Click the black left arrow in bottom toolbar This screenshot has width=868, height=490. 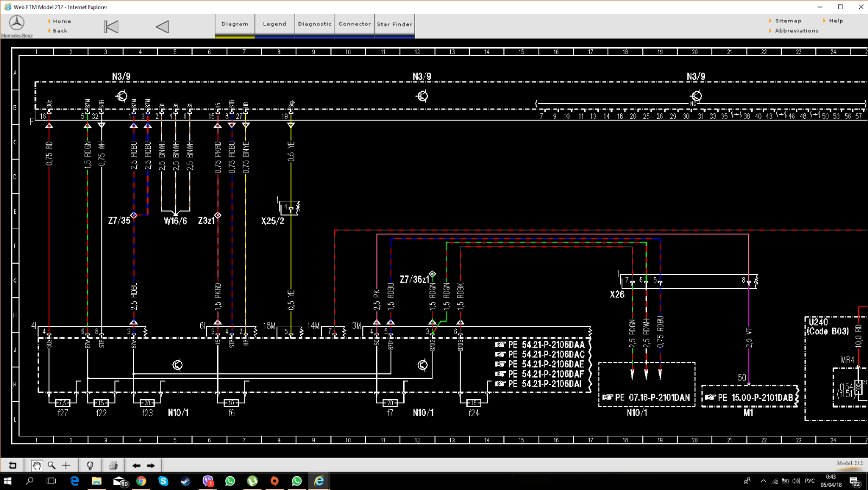point(136,466)
